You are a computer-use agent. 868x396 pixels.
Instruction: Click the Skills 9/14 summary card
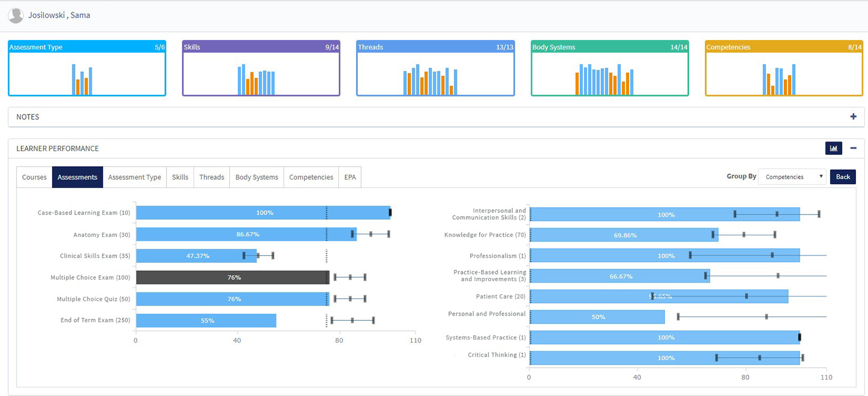pyautogui.click(x=261, y=69)
